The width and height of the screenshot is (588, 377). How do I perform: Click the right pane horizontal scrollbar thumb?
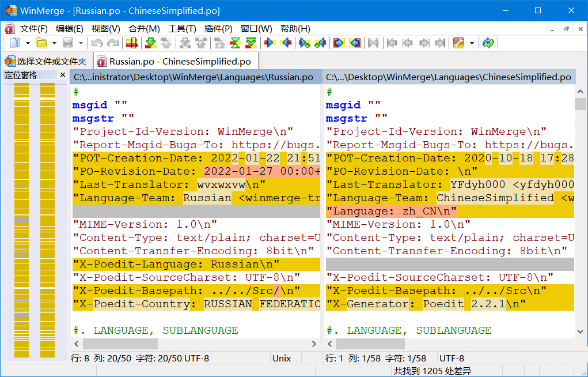[x=370, y=344]
